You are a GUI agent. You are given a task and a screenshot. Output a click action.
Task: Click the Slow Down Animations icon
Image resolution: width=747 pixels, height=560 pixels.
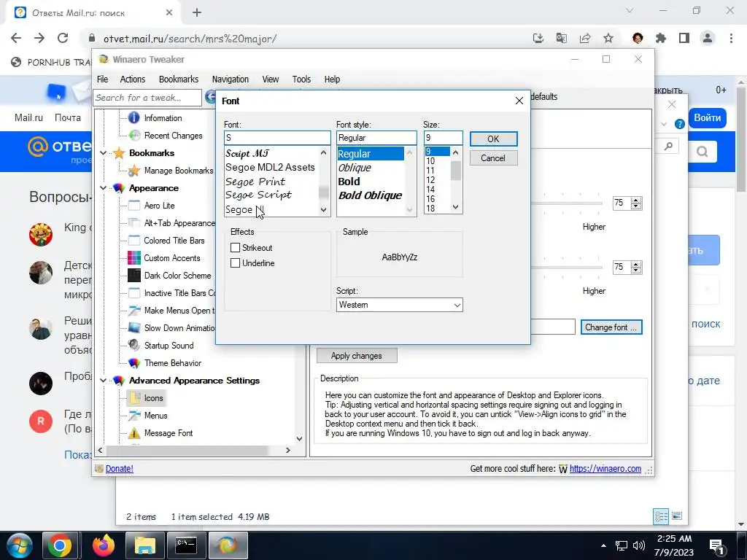[134, 327]
